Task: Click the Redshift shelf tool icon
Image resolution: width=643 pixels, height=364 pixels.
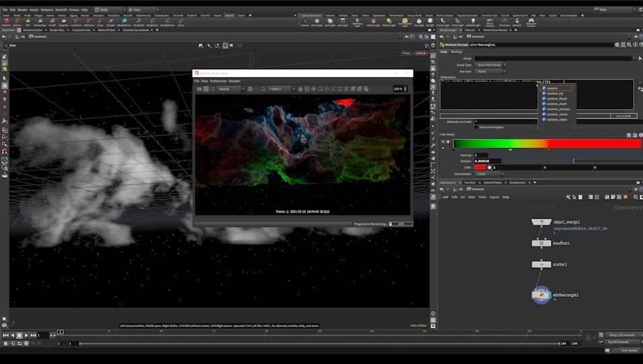Action: 6,21
